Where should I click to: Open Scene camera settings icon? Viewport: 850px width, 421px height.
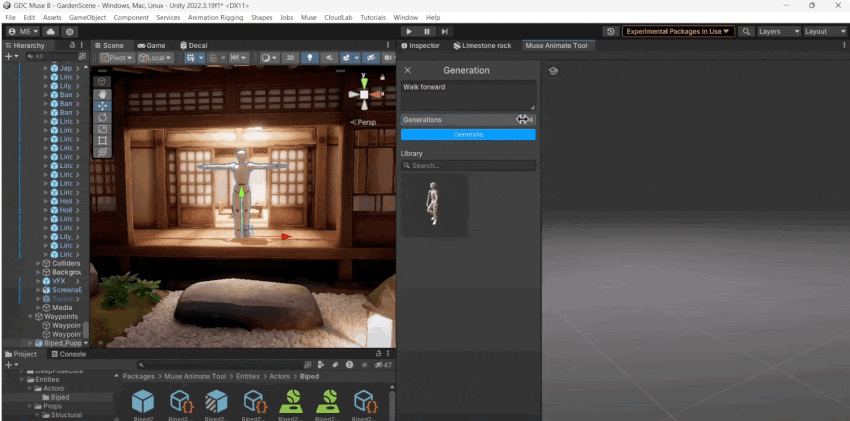coord(388,57)
